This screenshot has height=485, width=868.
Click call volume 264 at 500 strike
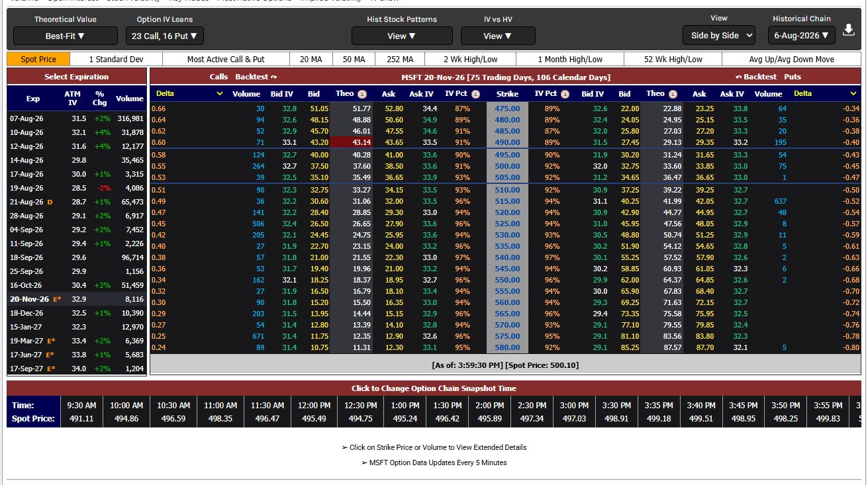coord(258,166)
